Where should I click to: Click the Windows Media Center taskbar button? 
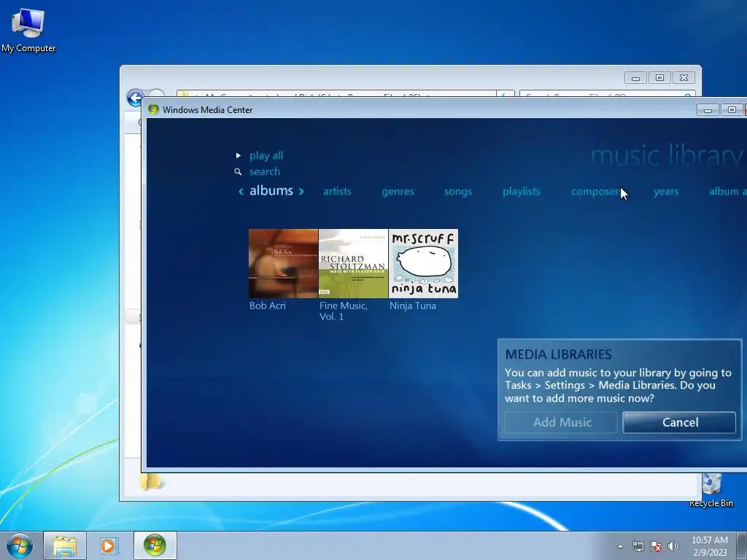(x=155, y=545)
